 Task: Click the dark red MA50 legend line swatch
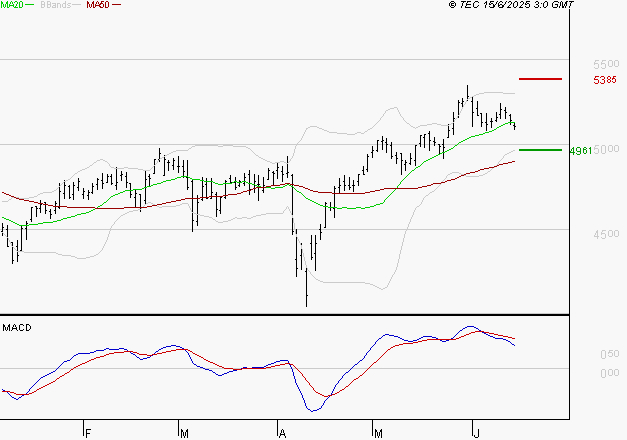click(116, 5)
